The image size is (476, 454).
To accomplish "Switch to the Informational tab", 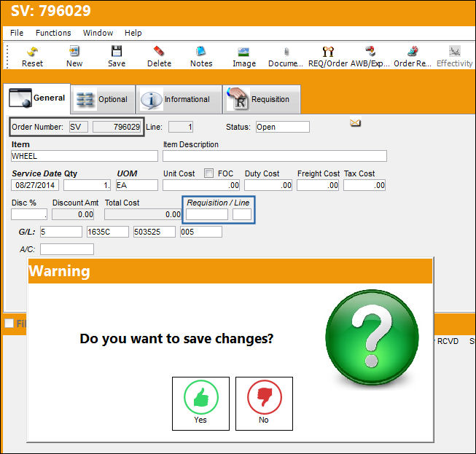I will [x=179, y=99].
